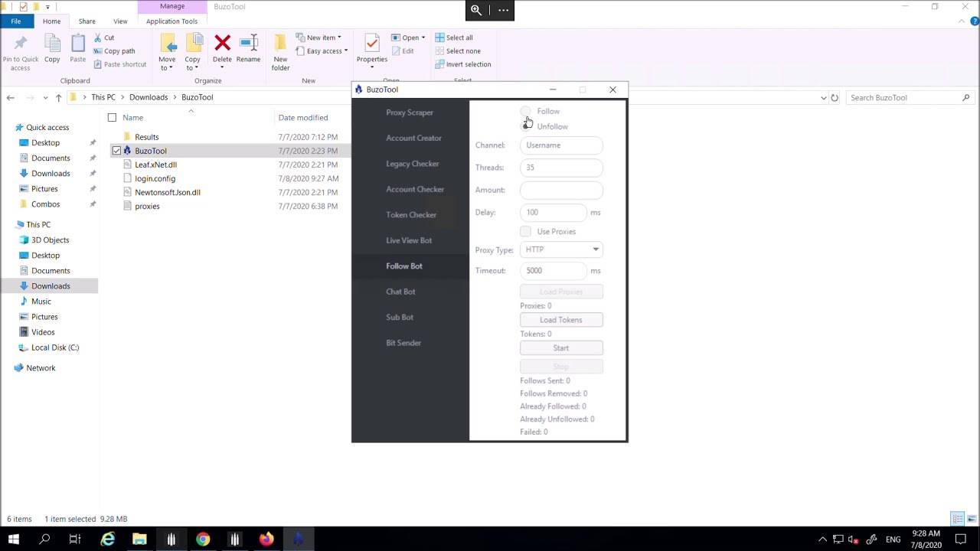This screenshot has width=980, height=551.
Task: Sort files by the Name column header
Action: [132, 118]
